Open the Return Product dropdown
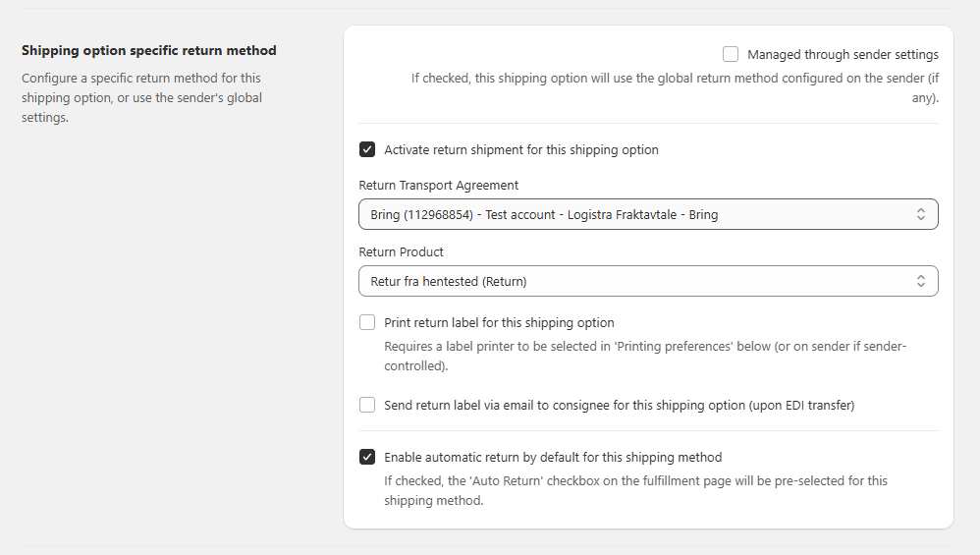Viewport: 980px width, 555px height. [638, 281]
